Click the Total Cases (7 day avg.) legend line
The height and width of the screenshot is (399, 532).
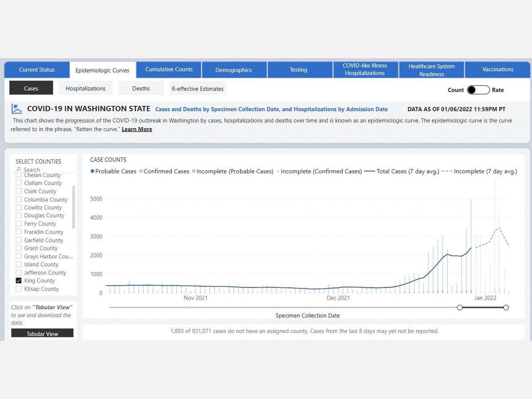[369, 171]
